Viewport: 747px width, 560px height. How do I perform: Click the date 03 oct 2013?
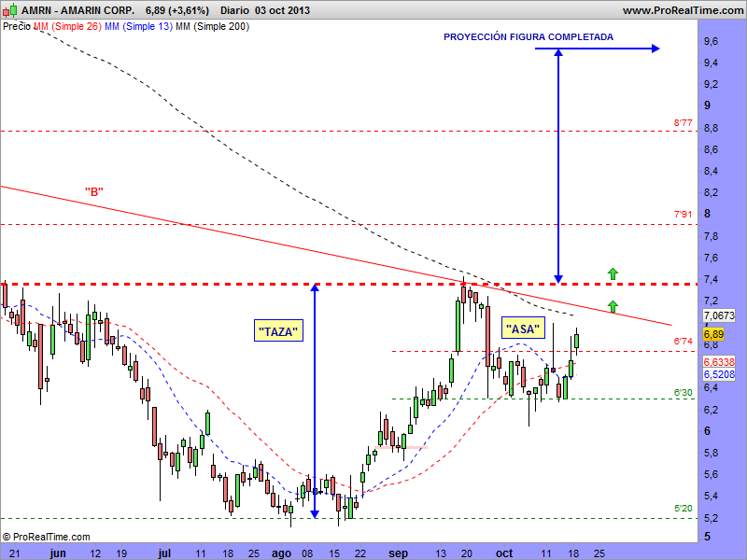click(282, 10)
